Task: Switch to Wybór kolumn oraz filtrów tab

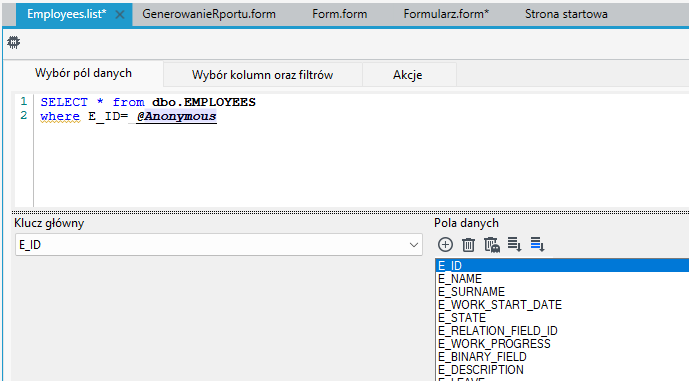Action: (x=262, y=75)
